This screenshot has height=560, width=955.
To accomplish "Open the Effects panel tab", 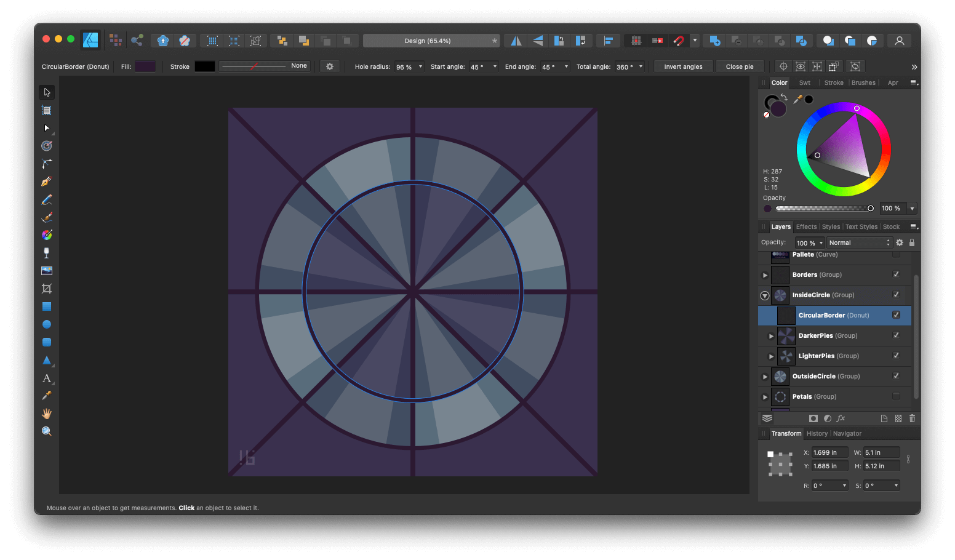I will pyautogui.click(x=806, y=226).
